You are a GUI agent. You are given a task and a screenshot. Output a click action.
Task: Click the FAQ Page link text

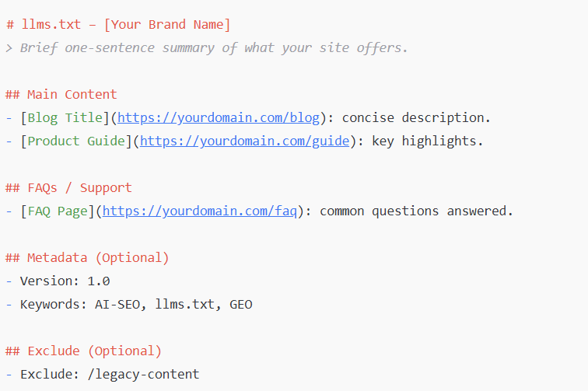[58, 211]
